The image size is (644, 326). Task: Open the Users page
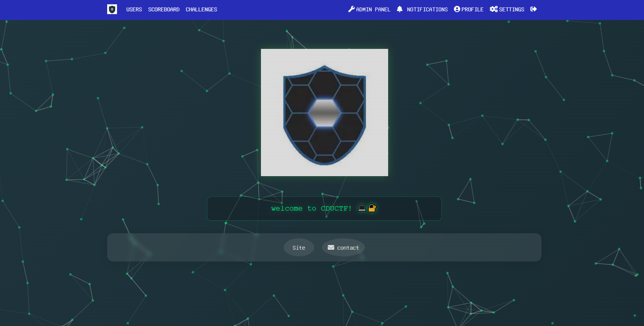[x=134, y=9]
